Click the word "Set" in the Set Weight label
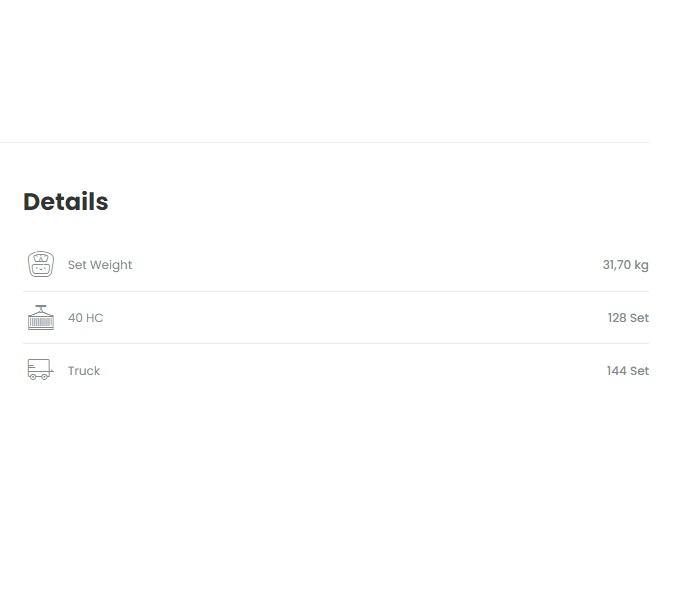This screenshot has width=698, height=604. click(x=77, y=265)
